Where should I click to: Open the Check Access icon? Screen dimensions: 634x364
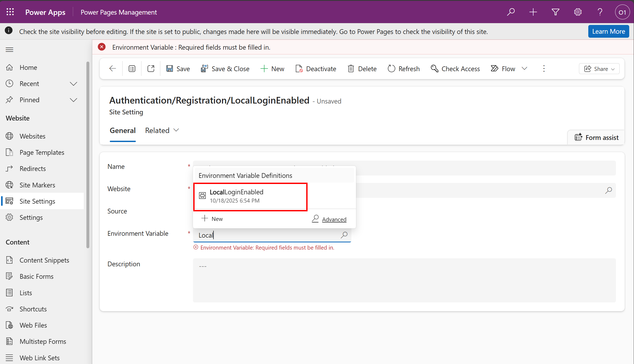[434, 68]
